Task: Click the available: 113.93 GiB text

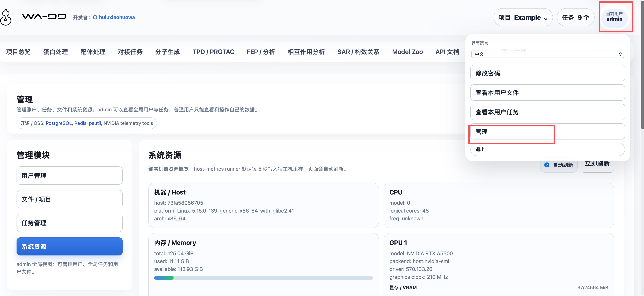Action: (x=178, y=269)
